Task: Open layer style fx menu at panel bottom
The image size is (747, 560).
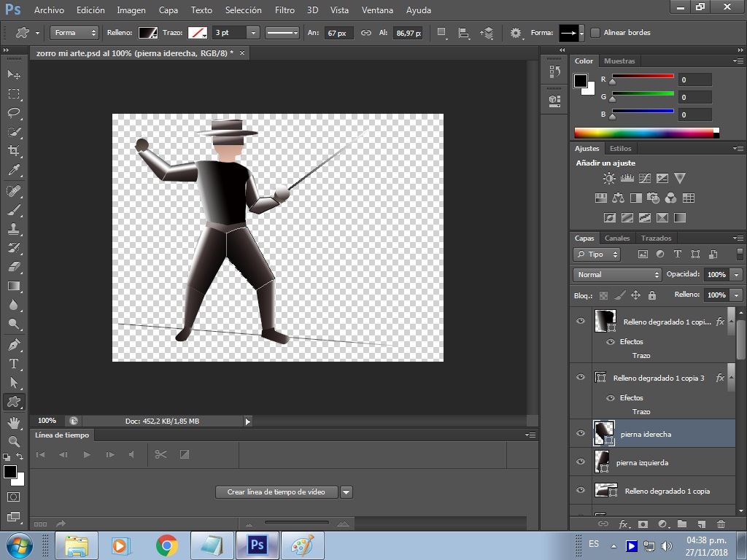Action: click(624, 524)
